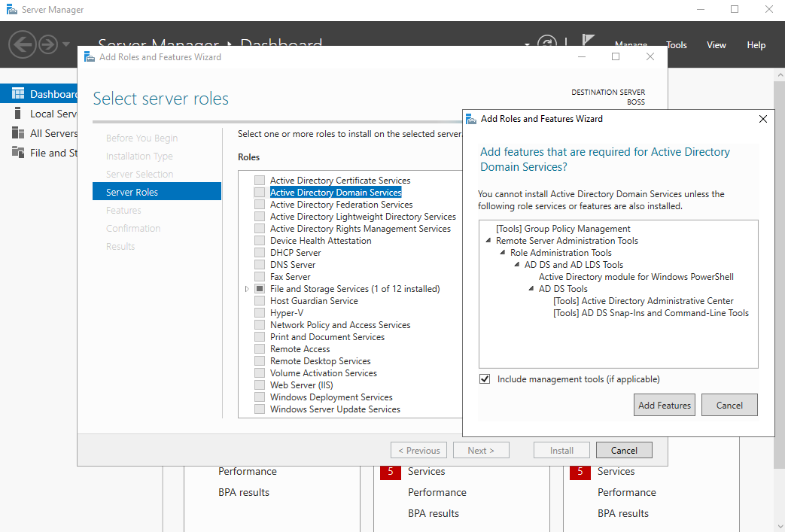Expand File and Storage Services role
This screenshot has width=785, height=532.
tap(246, 289)
